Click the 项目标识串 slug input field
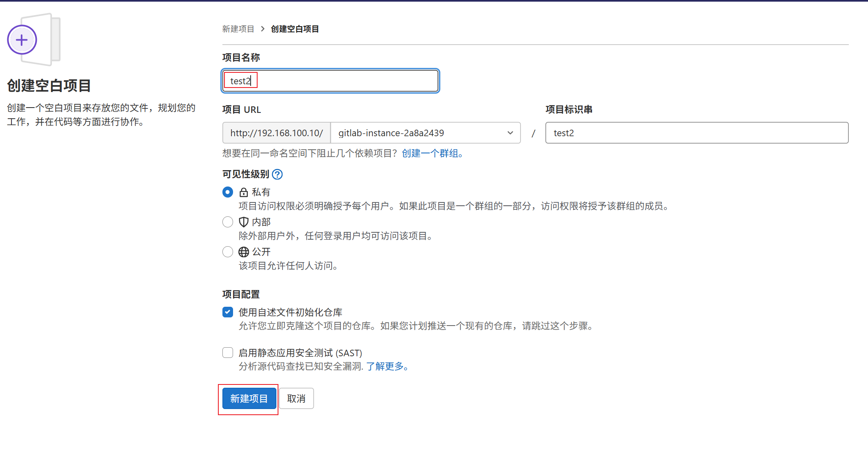Viewport: 868px width, 454px height. pos(696,133)
